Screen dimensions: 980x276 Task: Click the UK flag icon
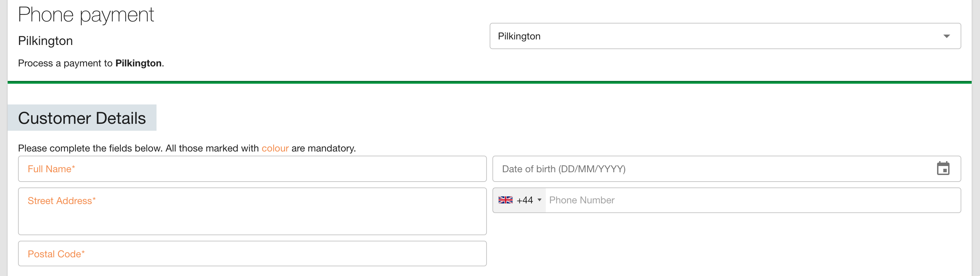tap(505, 200)
